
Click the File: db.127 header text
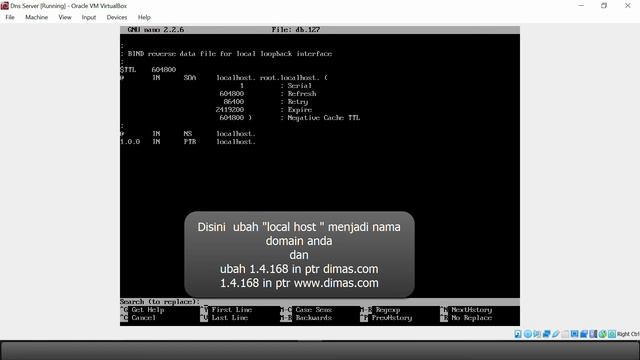click(x=296, y=29)
